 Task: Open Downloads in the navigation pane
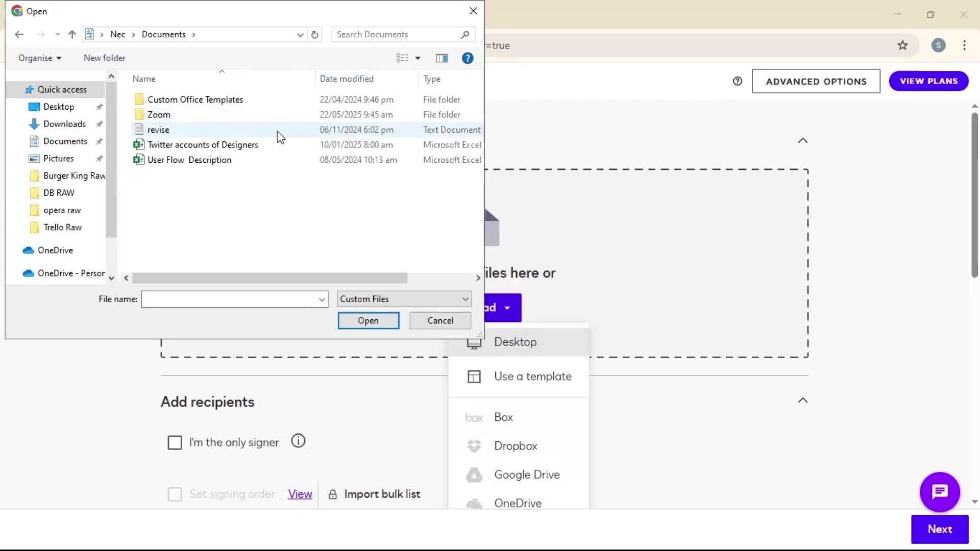64,124
